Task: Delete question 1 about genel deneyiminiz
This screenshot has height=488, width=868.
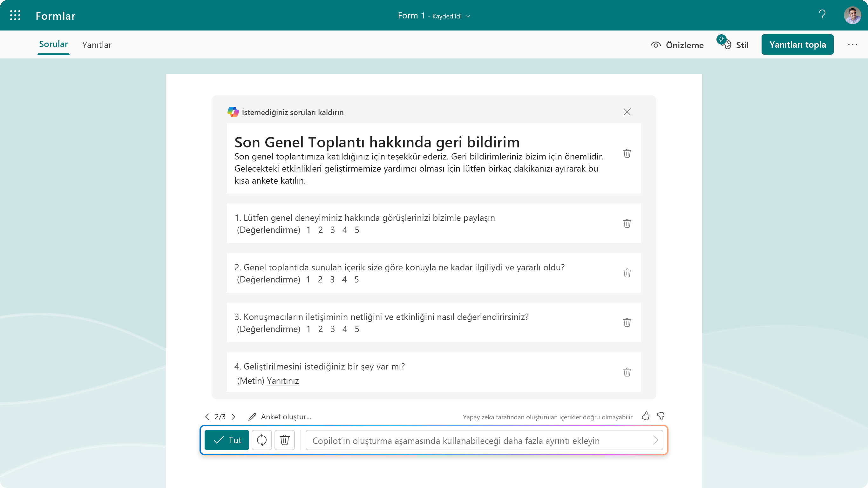Action: (x=627, y=223)
